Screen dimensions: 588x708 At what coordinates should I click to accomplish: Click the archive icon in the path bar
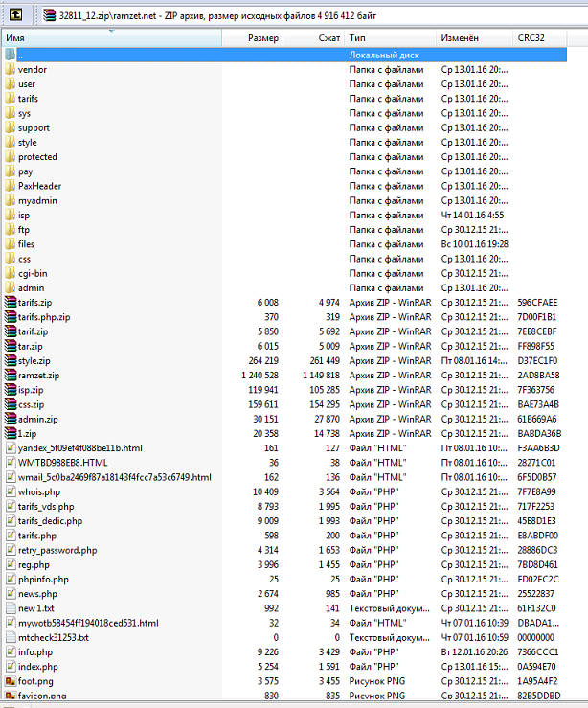[49, 15]
